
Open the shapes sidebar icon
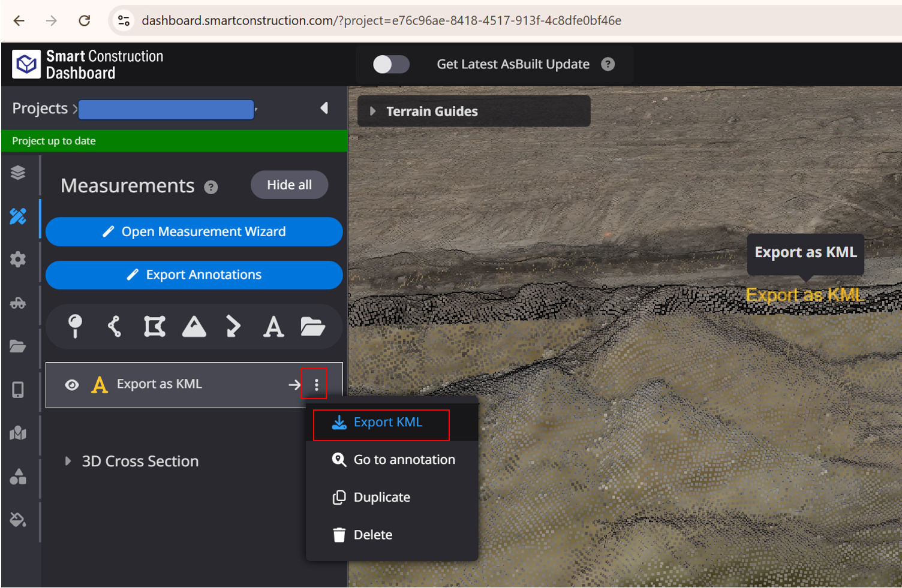[18, 477]
